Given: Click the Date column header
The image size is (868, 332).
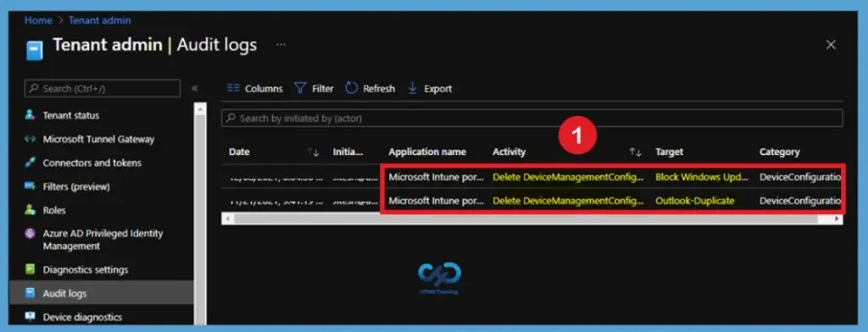Looking at the screenshot, I should 239,152.
